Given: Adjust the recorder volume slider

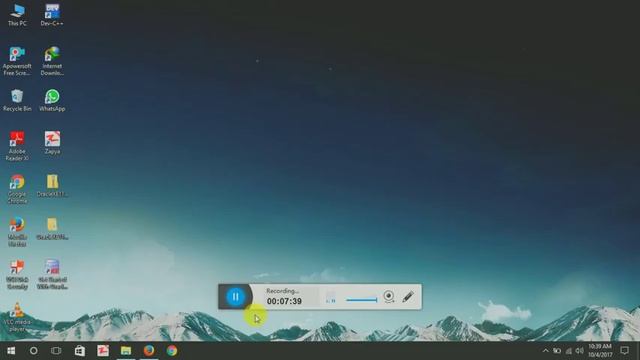Looking at the screenshot, I should [362, 300].
